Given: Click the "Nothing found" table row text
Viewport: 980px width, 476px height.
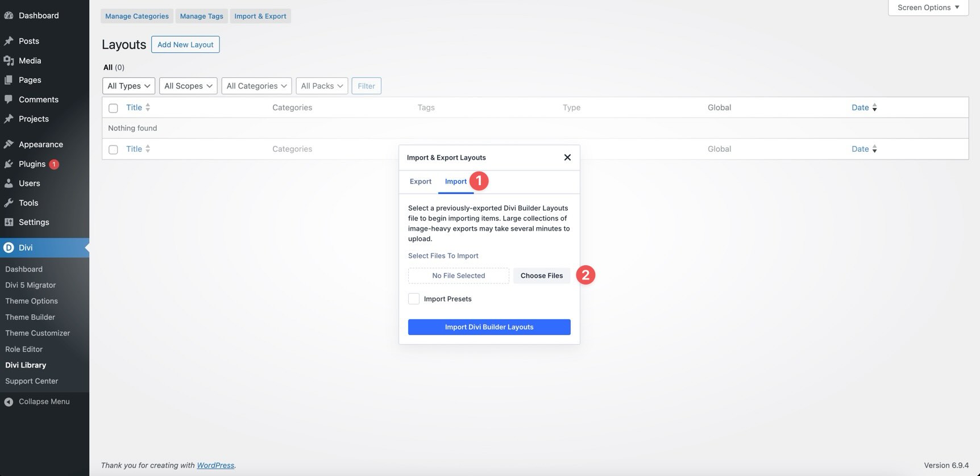Looking at the screenshot, I should [x=132, y=128].
